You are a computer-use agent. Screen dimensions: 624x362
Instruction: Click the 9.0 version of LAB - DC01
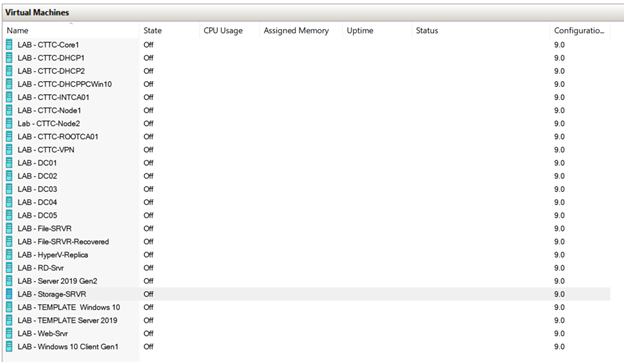coord(559,163)
